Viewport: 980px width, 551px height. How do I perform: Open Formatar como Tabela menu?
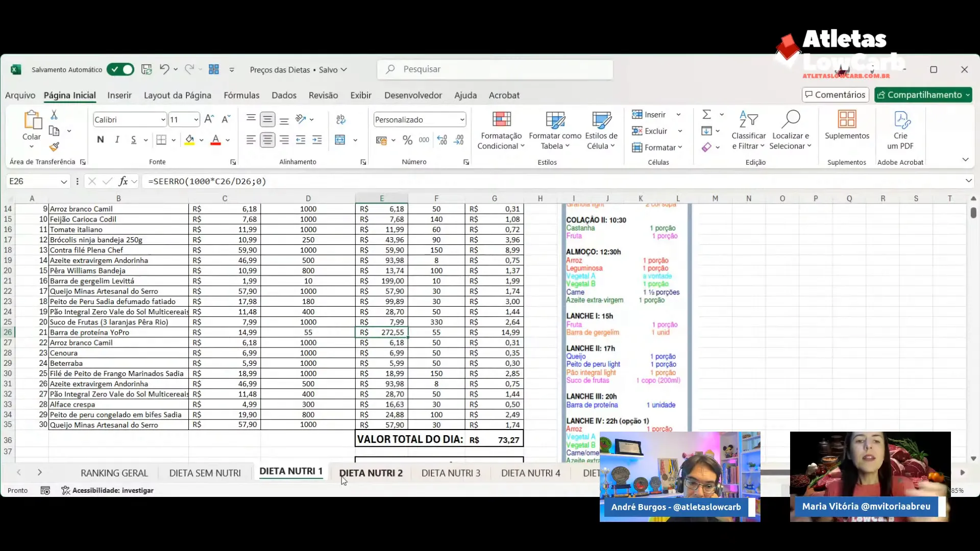(555, 131)
